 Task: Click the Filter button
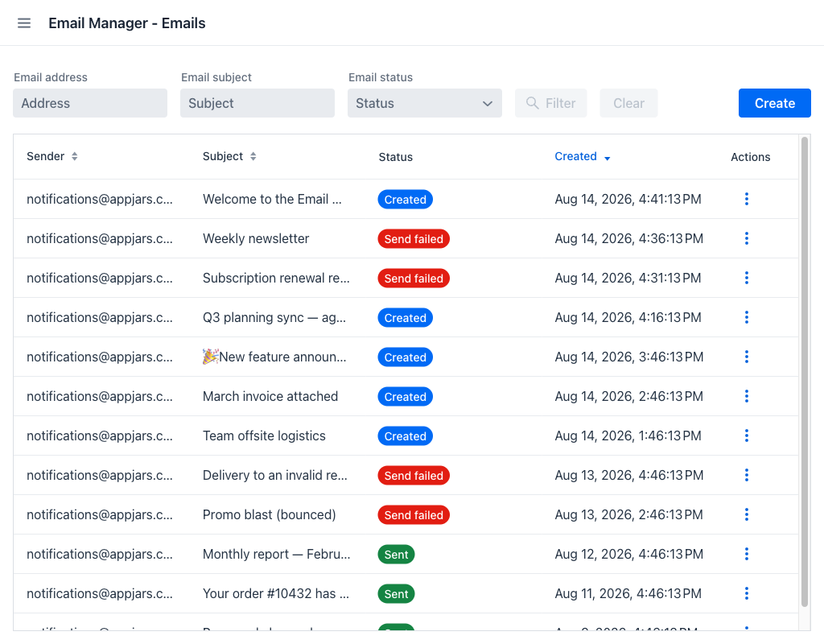pos(550,103)
